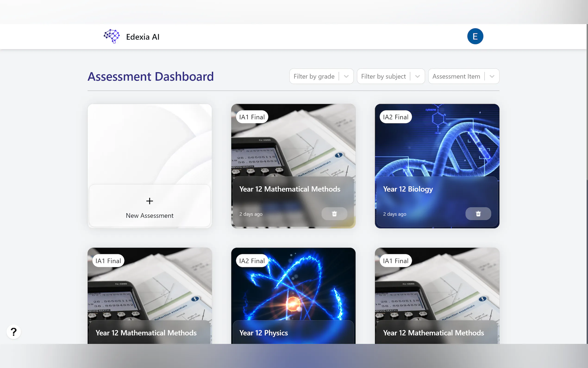Viewport: 588px width, 368px height.
Task: Expand the Assessment Item chevron
Action: [x=492, y=76]
